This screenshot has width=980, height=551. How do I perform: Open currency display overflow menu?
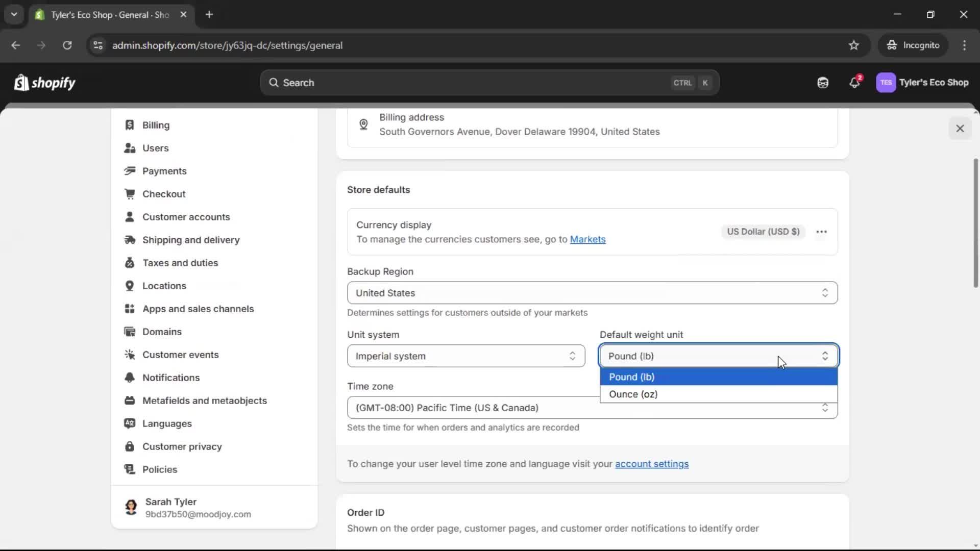click(x=821, y=232)
